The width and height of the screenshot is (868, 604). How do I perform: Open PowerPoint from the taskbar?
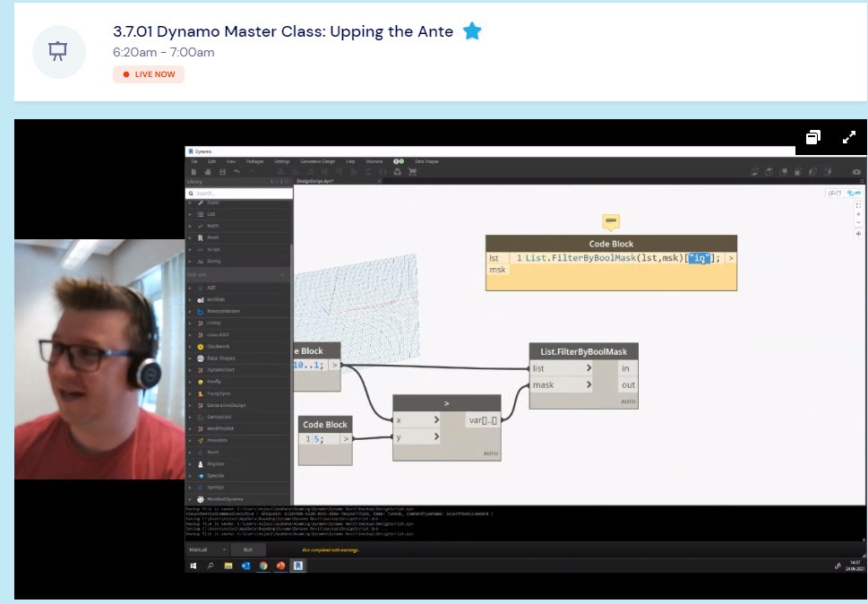coord(280,565)
